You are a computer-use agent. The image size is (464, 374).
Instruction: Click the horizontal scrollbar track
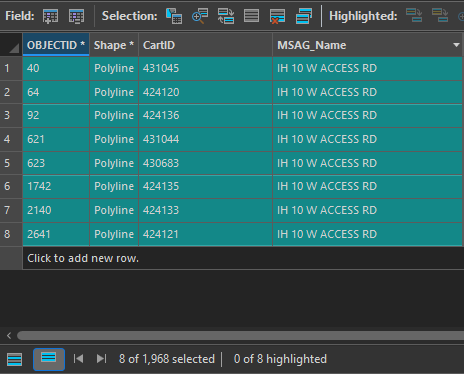(240, 335)
